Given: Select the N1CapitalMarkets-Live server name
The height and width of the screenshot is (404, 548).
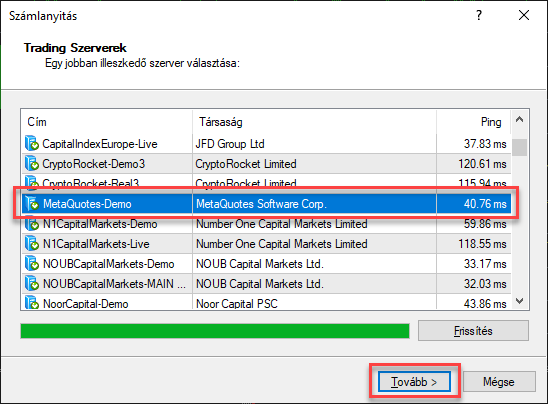Looking at the screenshot, I should click(x=96, y=244).
